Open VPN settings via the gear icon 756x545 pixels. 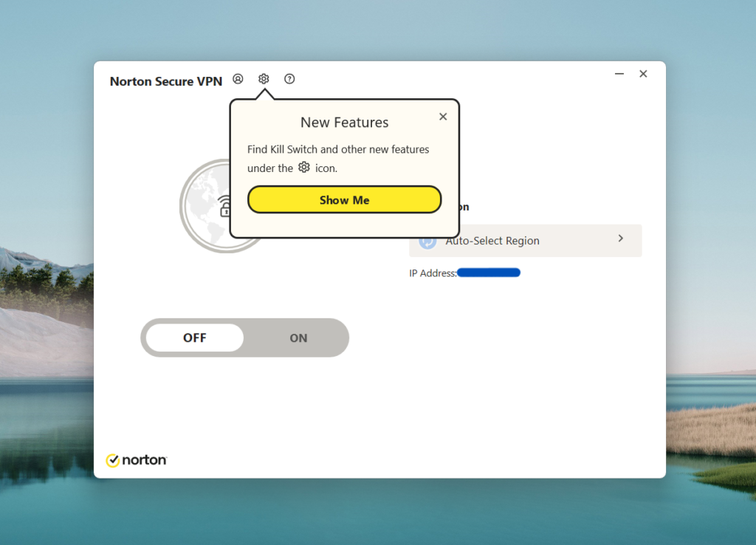point(264,78)
